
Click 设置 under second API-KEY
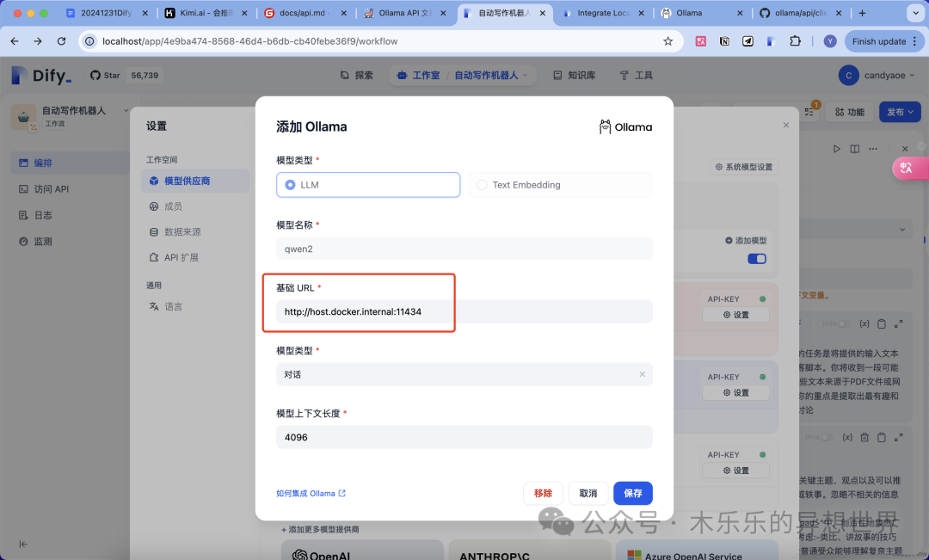pyautogui.click(x=735, y=392)
